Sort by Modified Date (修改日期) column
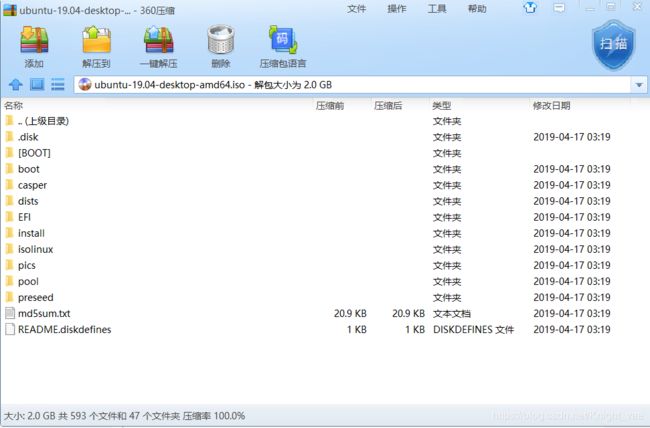 click(x=551, y=105)
